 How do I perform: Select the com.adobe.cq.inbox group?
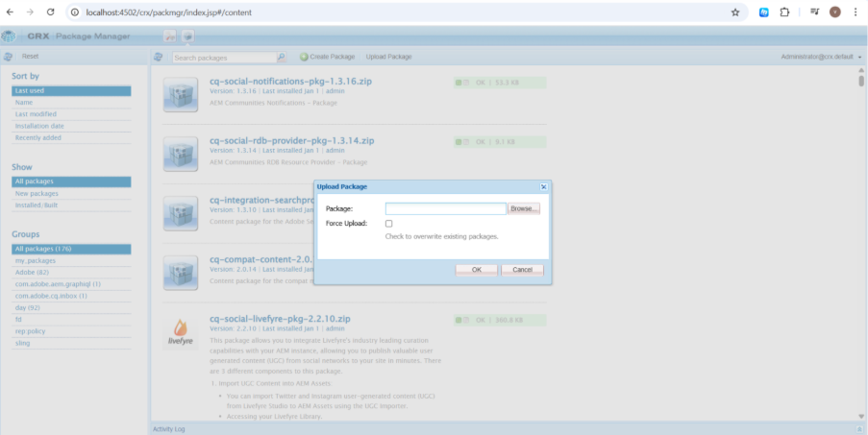pos(71,296)
